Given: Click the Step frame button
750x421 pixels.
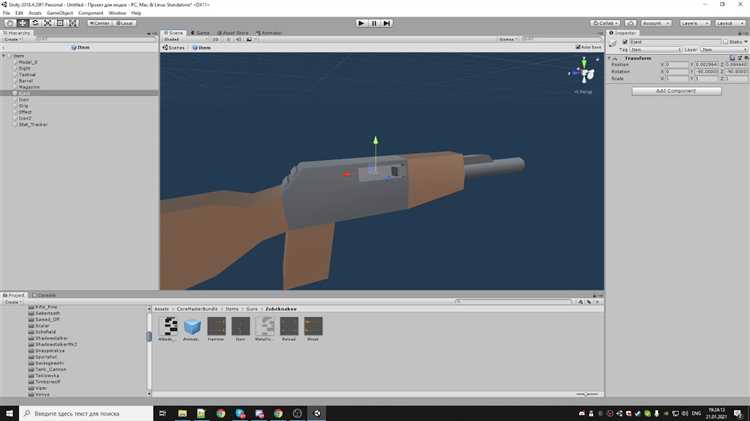Looking at the screenshot, I should (386, 23).
